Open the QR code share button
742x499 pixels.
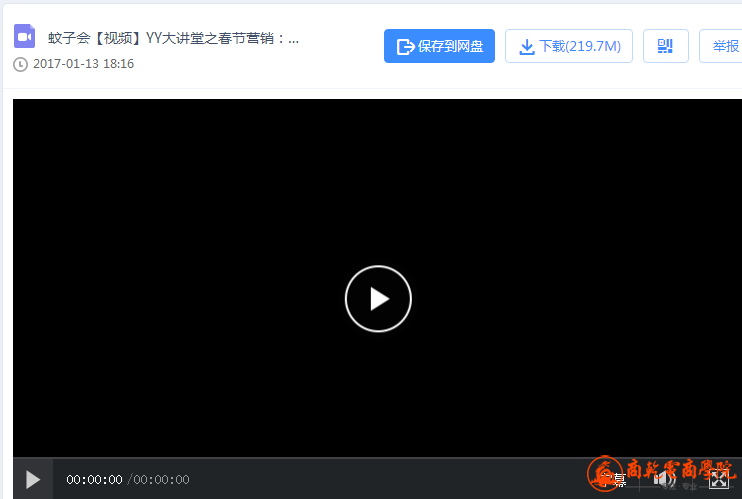(x=665, y=46)
